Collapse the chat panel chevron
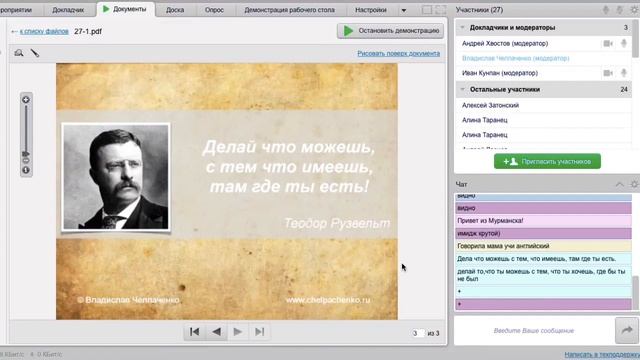Screen dimensions: 640x360 620,184
